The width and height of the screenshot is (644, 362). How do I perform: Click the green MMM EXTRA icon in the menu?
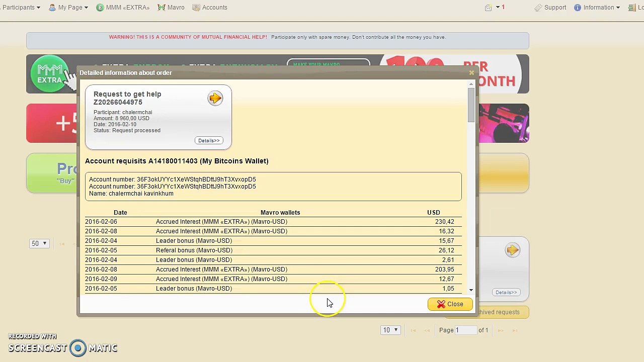click(x=100, y=8)
